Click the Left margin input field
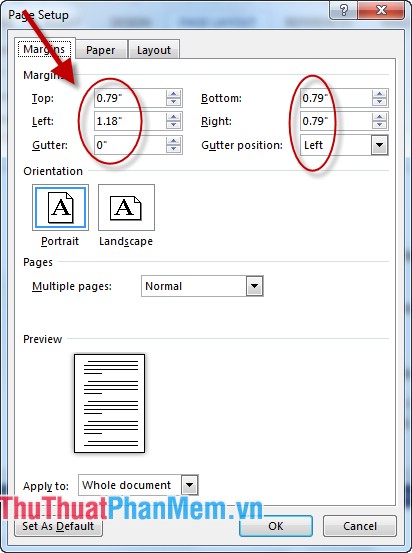Image resolution: width=412 pixels, height=553 pixels. [x=130, y=121]
